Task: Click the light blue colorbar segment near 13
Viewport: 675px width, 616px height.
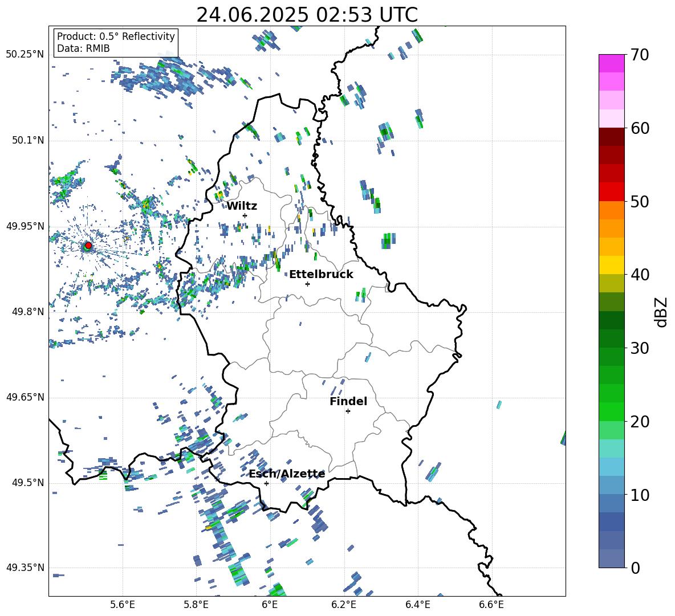Action: pos(611,467)
